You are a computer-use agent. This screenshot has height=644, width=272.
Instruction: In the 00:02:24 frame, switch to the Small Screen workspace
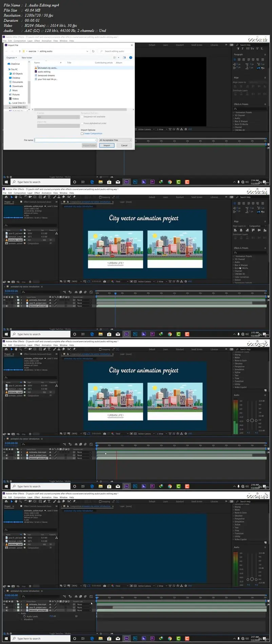[197, 197]
